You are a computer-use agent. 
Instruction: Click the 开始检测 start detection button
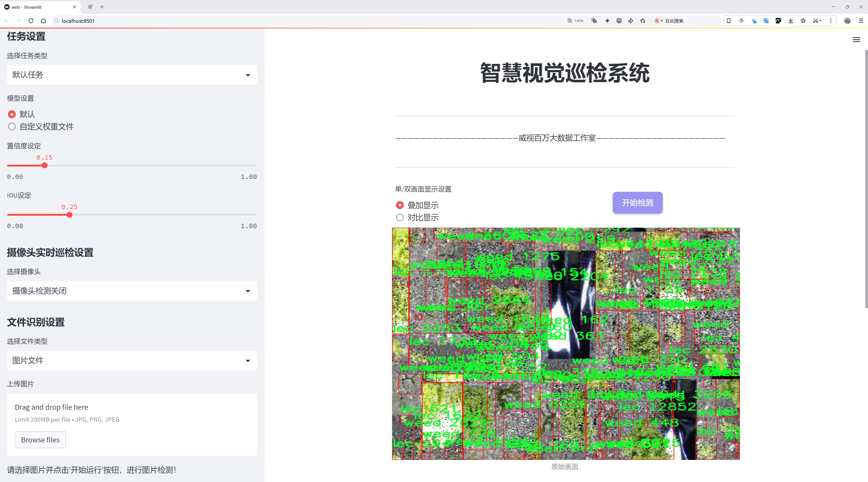(637, 203)
